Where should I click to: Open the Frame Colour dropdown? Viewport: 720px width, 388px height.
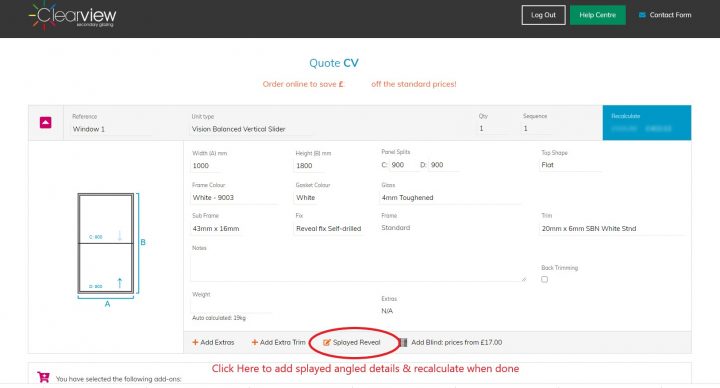click(234, 197)
